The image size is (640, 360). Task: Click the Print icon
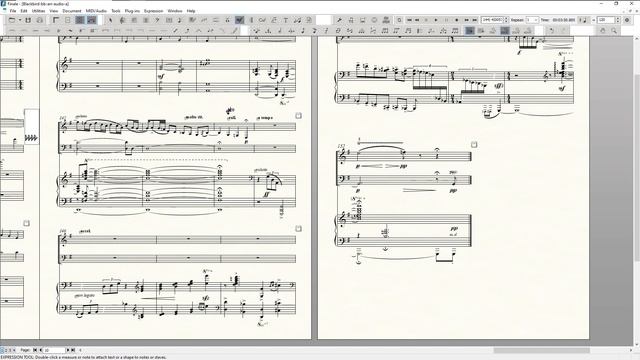[x=40, y=20]
